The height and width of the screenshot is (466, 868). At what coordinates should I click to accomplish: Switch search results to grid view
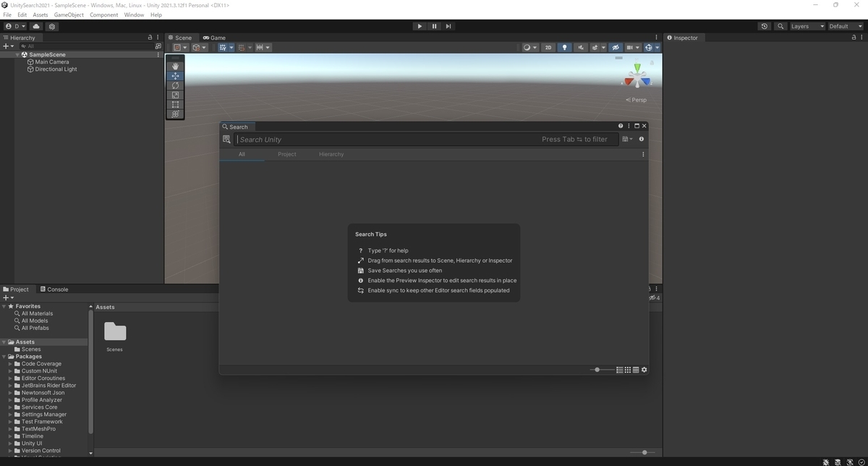[626, 369]
